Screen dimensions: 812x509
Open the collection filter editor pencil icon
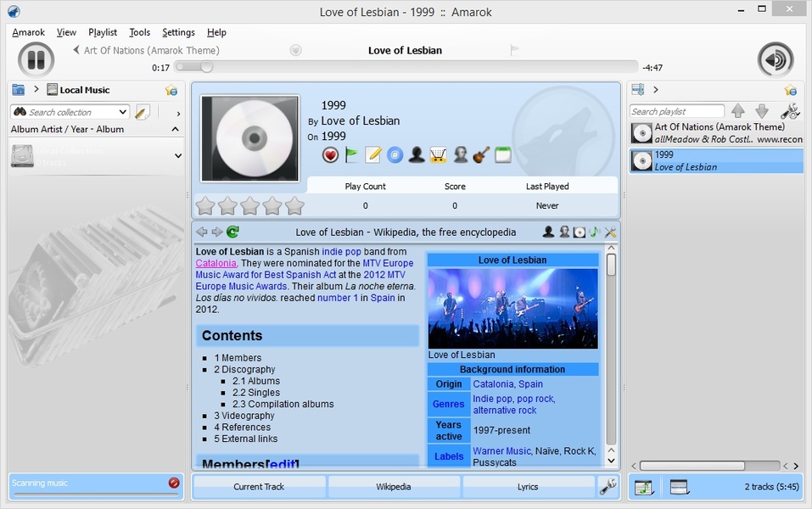click(143, 112)
